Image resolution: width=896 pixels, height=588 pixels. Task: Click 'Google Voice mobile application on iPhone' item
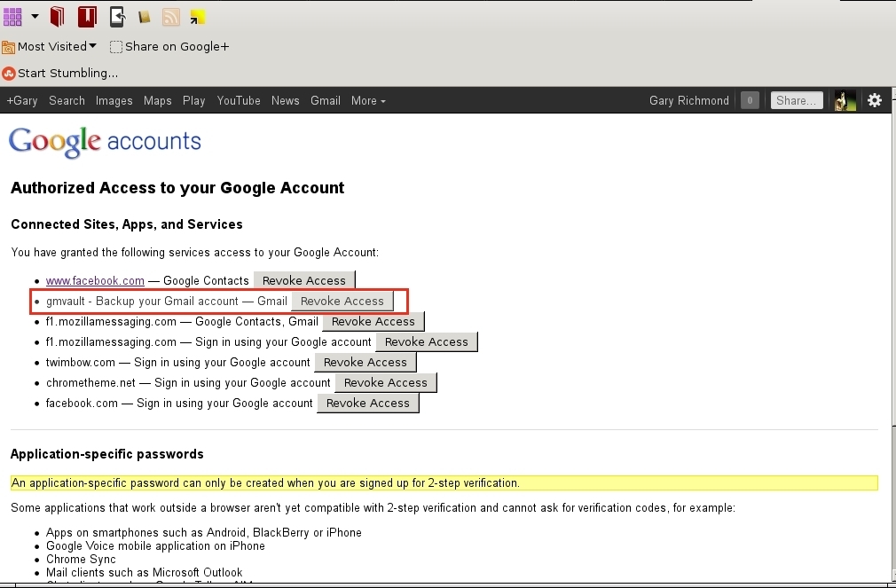[155, 546]
